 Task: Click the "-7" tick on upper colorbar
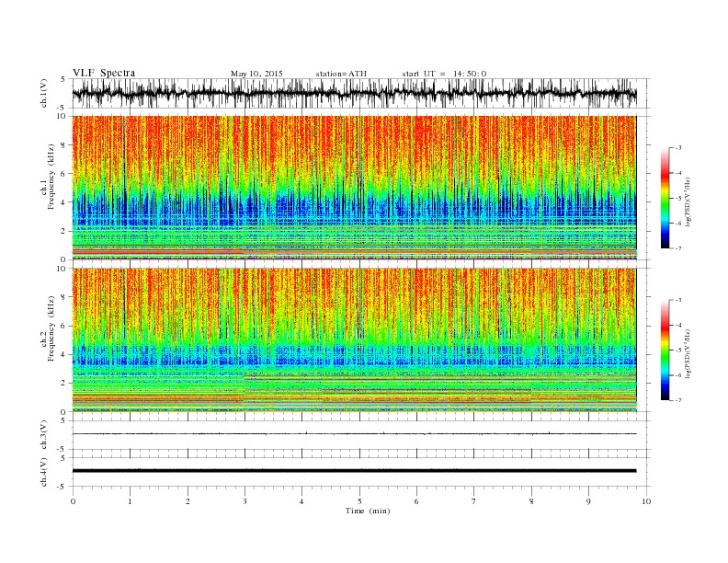coord(678,248)
